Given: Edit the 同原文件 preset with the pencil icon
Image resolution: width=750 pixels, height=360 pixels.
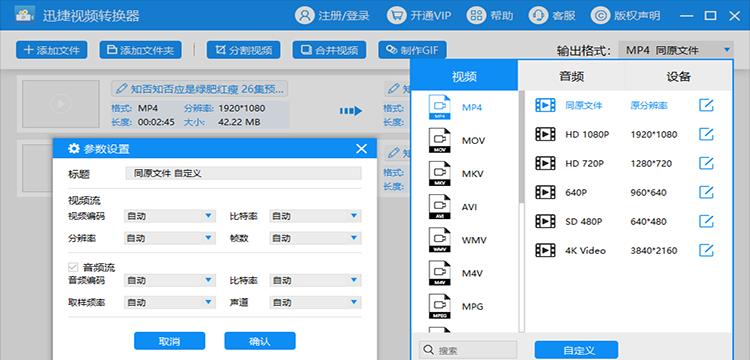Looking at the screenshot, I should click(706, 105).
